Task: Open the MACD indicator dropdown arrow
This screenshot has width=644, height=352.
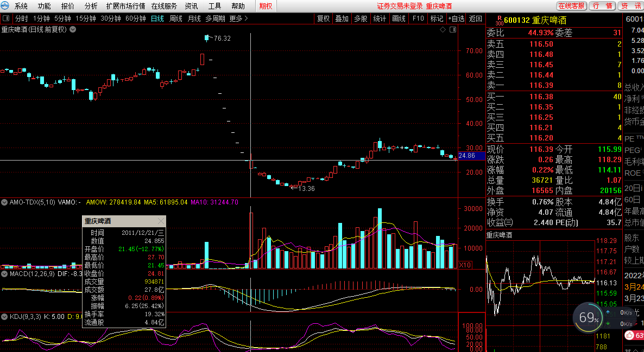Action: point(5,274)
